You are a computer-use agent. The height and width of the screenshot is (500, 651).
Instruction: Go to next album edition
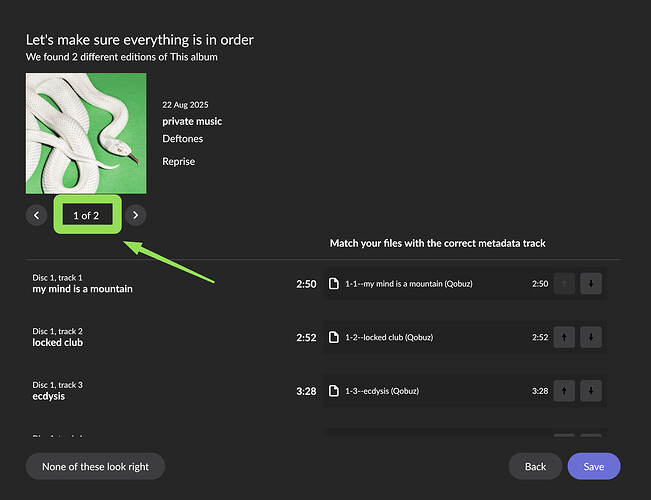[135, 215]
